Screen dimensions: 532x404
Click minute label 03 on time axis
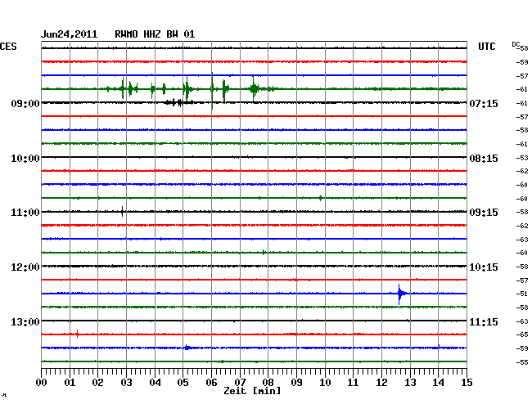pyautogui.click(x=126, y=382)
